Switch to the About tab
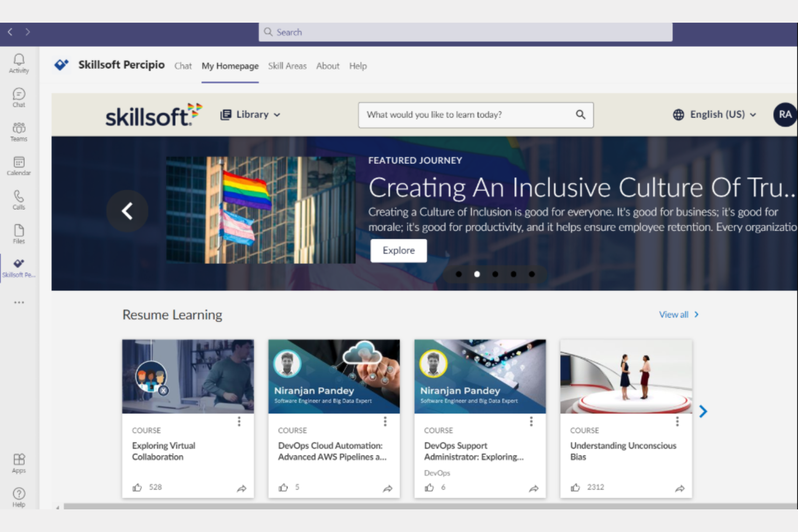Image resolution: width=798 pixels, height=532 pixels. (x=328, y=66)
